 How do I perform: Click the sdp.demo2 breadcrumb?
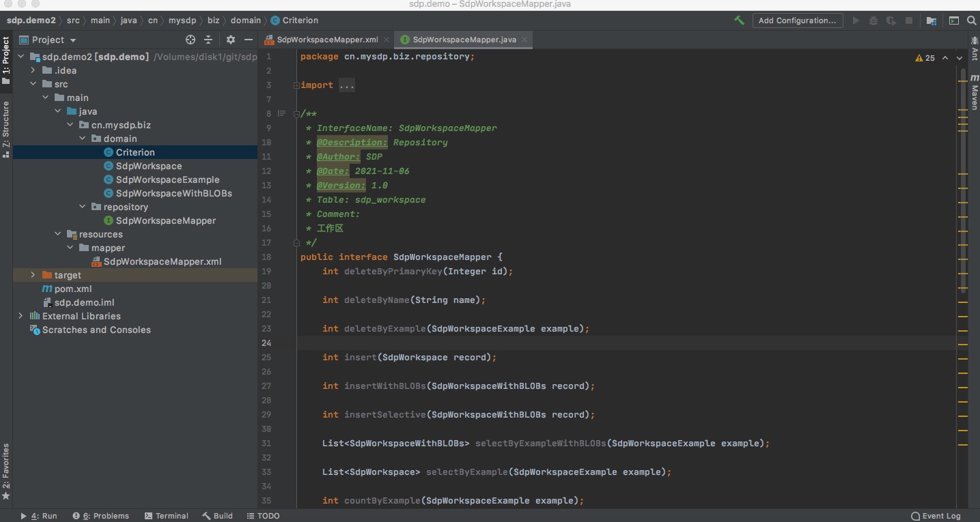[x=31, y=20]
